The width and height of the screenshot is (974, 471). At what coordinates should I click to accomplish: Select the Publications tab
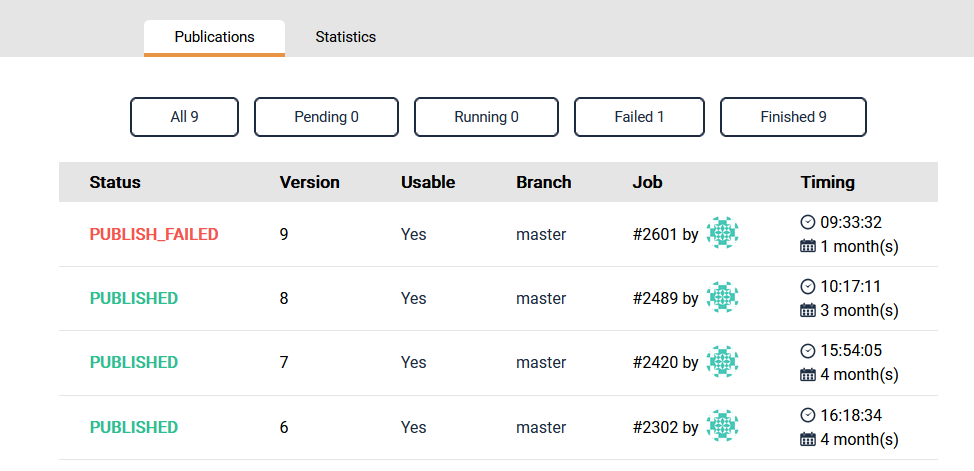(214, 37)
